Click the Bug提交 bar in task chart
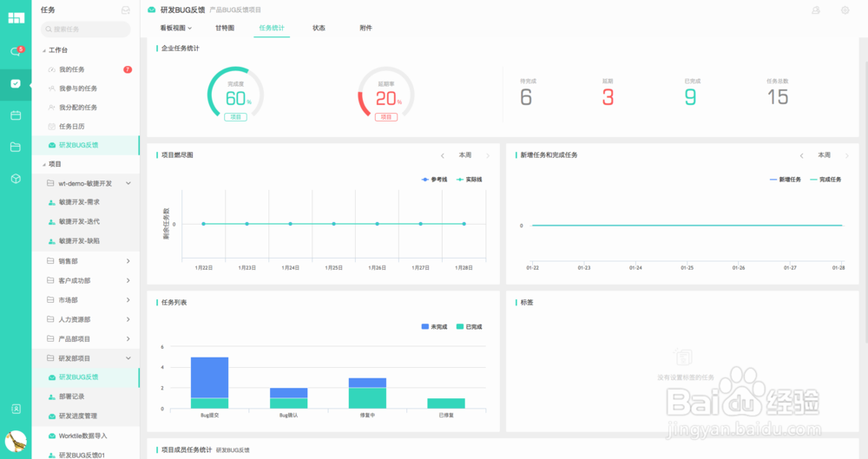The width and height of the screenshot is (868, 459). [x=209, y=383]
